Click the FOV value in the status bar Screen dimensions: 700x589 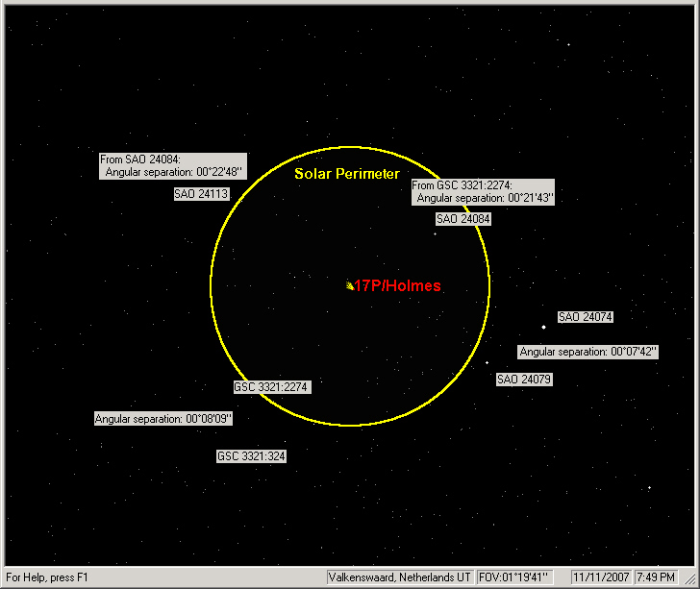(x=514, y=577)
